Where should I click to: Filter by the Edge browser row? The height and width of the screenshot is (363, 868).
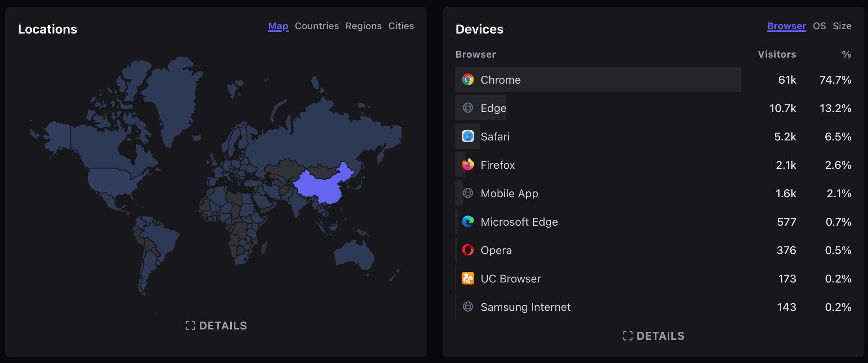(x=493, y=108)
